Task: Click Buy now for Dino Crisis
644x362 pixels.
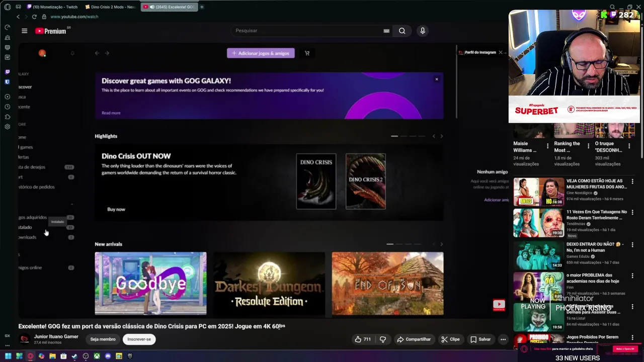Action: click(x=116, y=209)
